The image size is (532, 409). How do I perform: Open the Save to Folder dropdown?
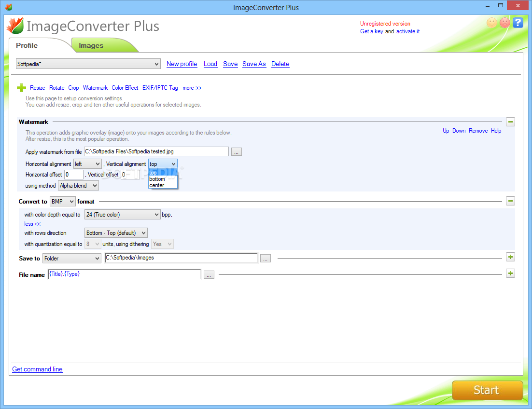(x=72, y=259)
